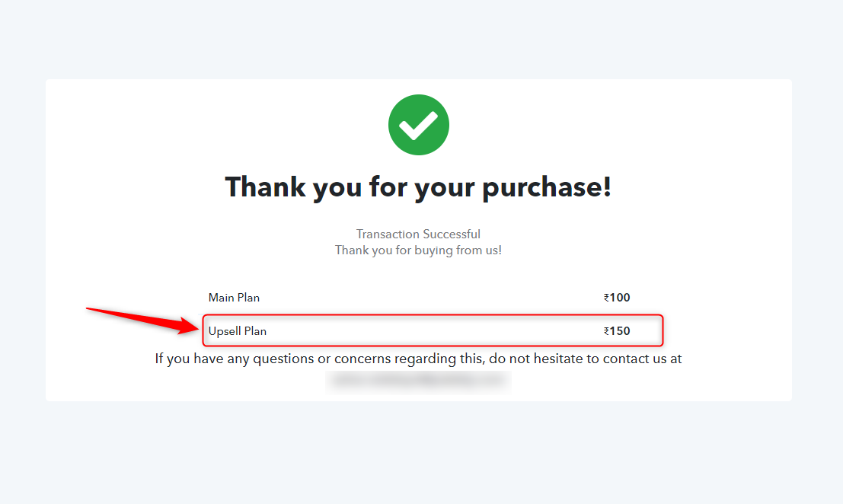Click the blurred contact email address
This screenshot has width=843, height=504.
pos(418,381)
